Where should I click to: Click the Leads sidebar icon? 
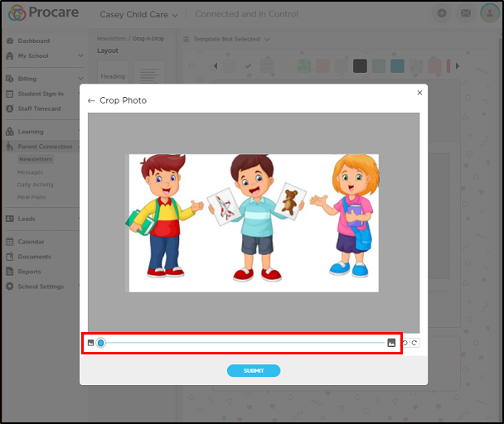click(x=10, y=219)
